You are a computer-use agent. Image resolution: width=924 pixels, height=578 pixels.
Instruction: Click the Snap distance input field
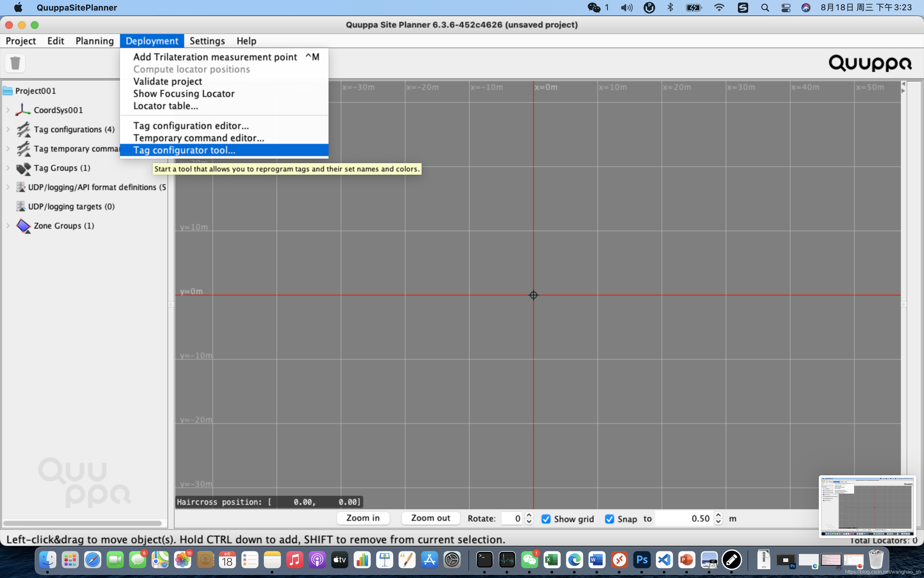(684, 518)
